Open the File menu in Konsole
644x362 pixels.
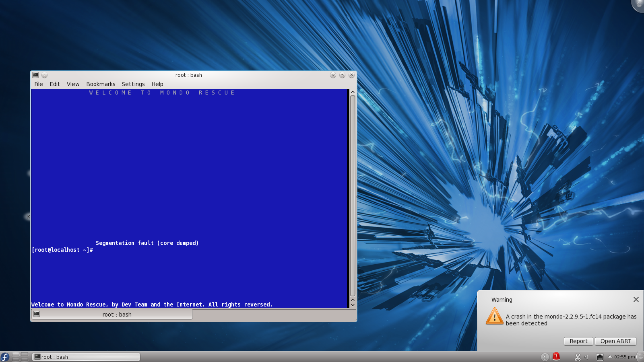coord(39,84)
